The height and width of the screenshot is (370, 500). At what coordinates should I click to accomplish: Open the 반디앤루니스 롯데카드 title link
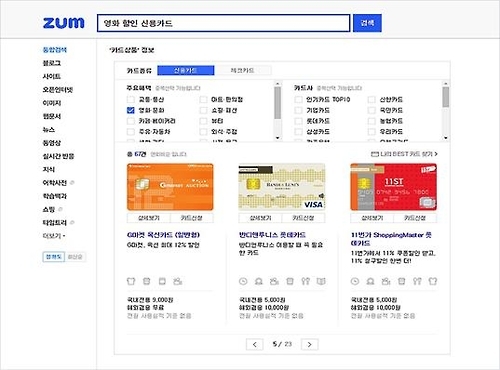tap(272, 235)
